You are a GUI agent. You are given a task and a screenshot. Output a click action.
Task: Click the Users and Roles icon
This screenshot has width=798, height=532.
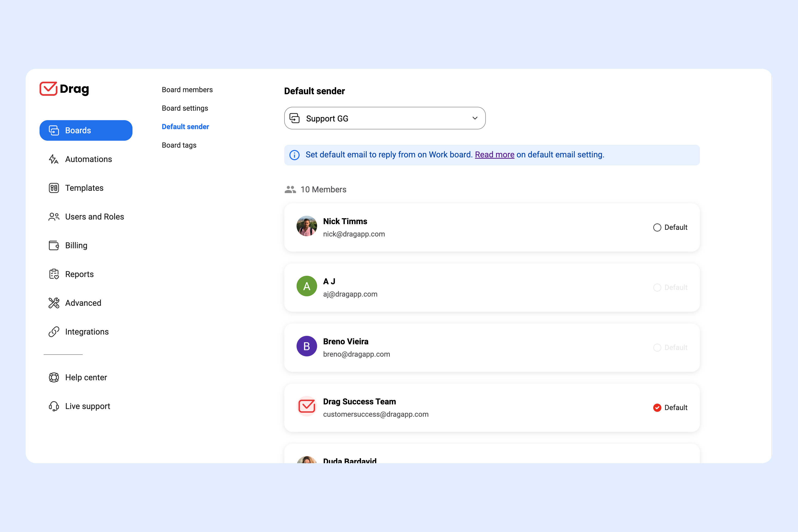pyautogui.click(x=54, y=216)
